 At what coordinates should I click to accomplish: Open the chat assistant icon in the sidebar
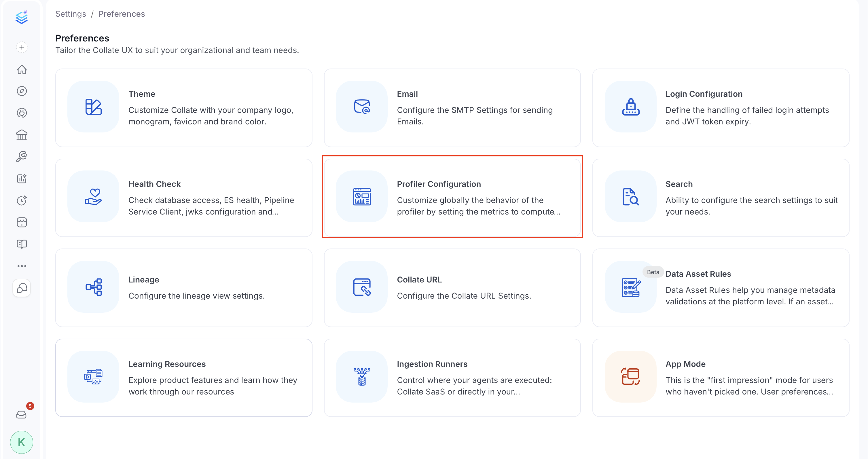pyautogui.click(x=22, y=288)
